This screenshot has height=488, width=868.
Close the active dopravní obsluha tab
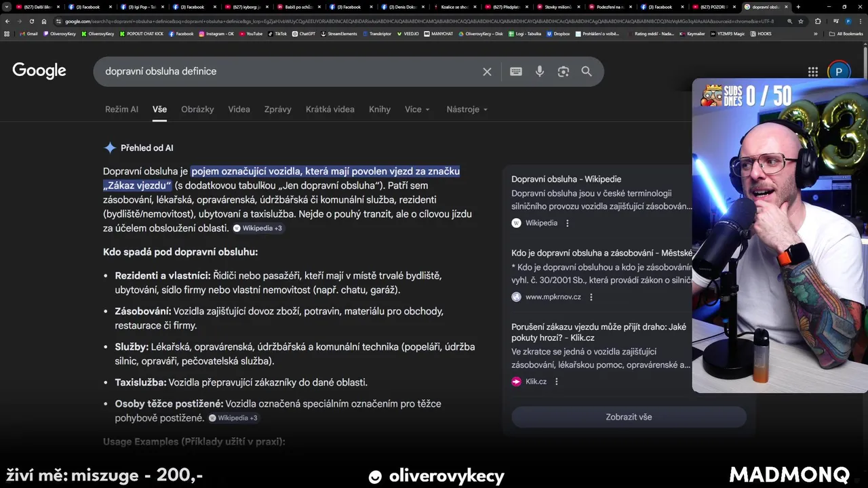click(786, 7)
